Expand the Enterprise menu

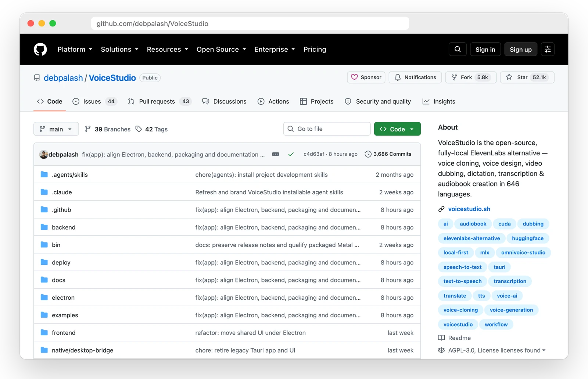click(x=275, y=49)
